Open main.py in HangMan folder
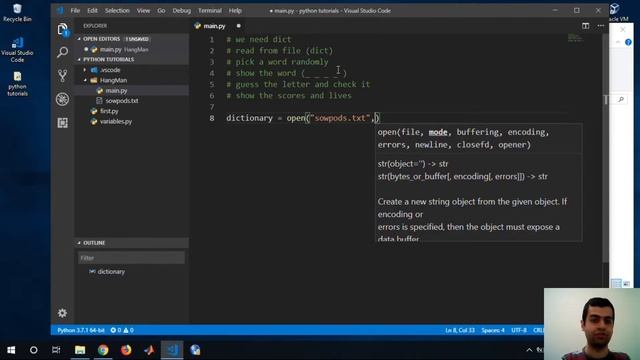 pyautogui.click(x=132, y=91)
